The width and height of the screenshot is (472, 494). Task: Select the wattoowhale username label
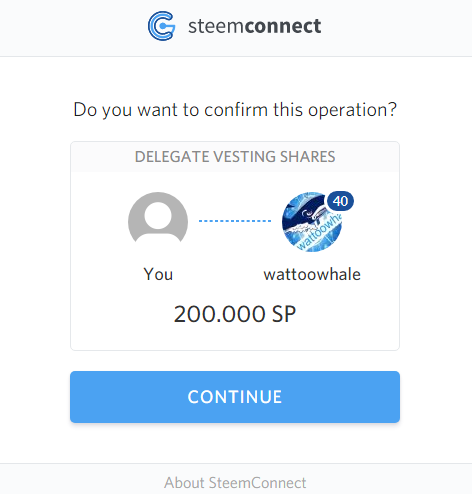[312, 275]
